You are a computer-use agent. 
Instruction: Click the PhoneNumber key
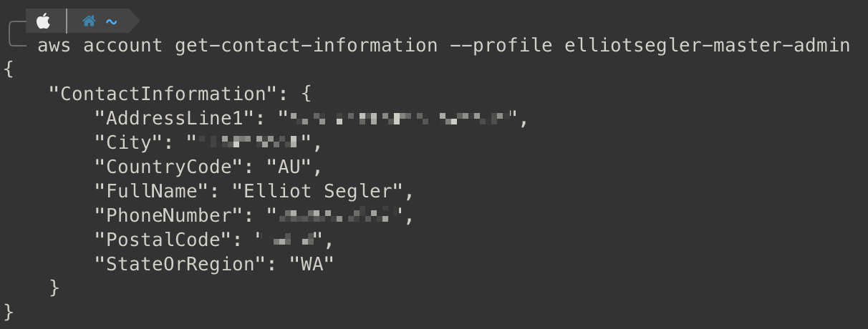click(x=174, y=215)
